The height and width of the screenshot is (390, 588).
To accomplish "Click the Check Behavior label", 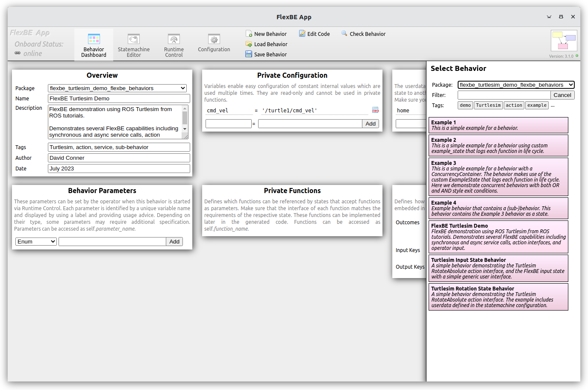I will [367, 34].
